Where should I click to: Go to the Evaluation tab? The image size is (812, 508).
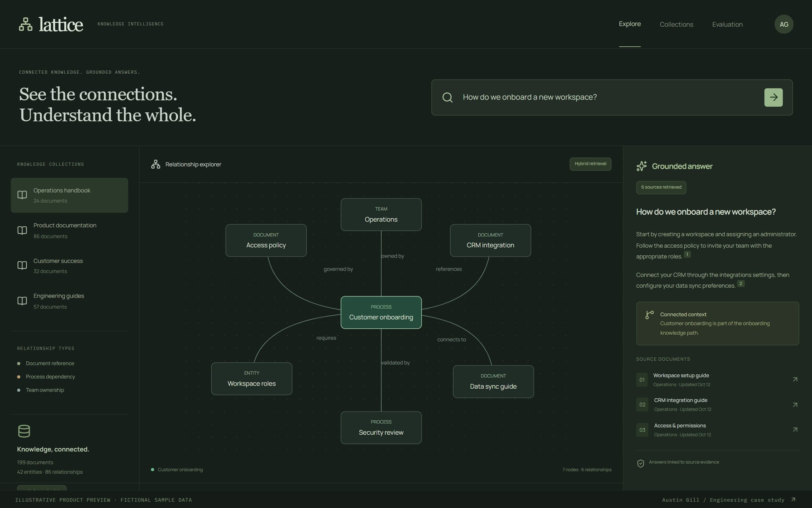[x=727, y=24]
